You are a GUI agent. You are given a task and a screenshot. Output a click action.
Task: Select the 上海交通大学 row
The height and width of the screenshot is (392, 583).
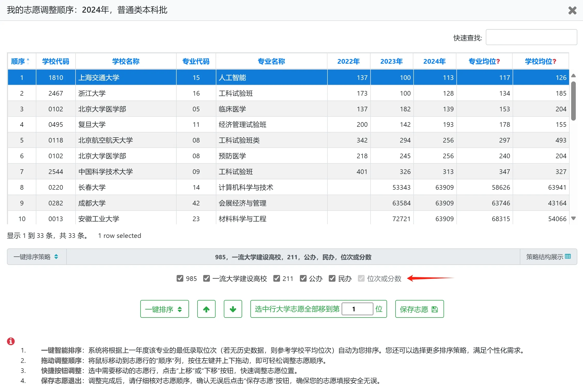click(288, 77)
